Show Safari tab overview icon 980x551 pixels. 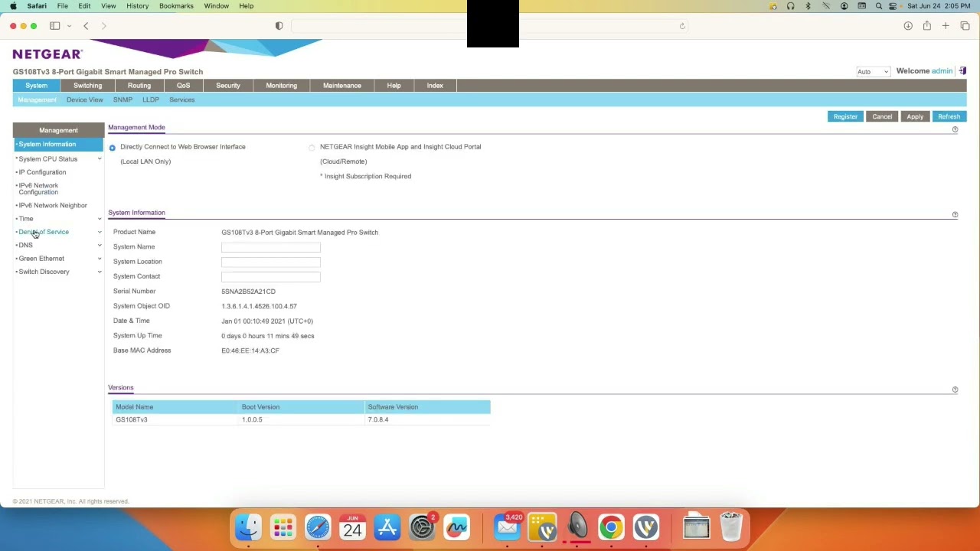[x=965, y=26]
